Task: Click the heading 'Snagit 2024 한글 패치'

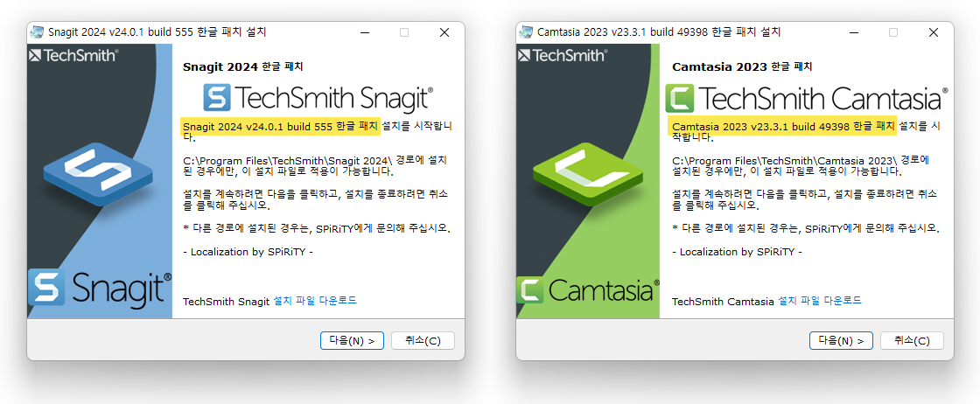Action: (243, 66)
